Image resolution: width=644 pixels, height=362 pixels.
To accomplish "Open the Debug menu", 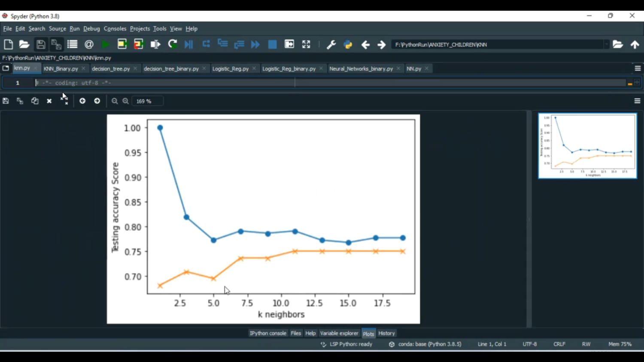I will (x=91, y=29).
